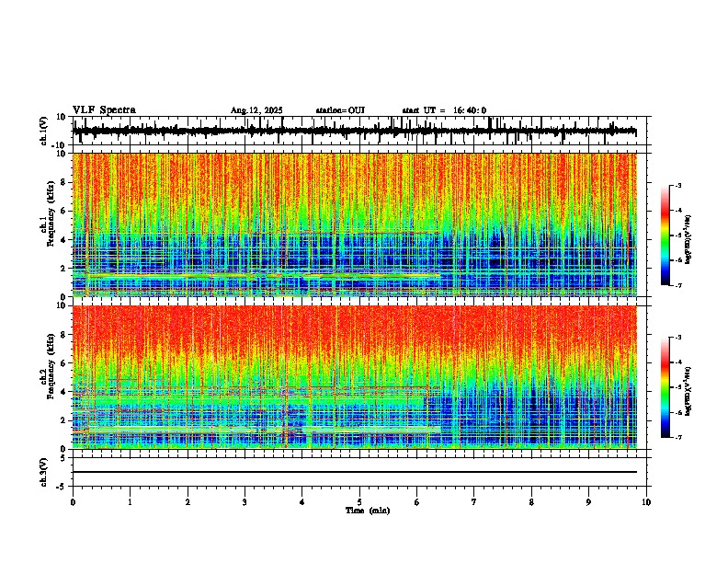
Task: Click the "station=OUI" header label
Action: tap(340, 110)
